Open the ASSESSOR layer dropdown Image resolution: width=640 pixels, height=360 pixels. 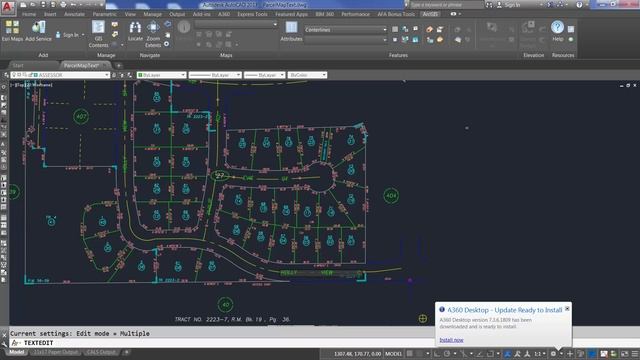[60, 75]
